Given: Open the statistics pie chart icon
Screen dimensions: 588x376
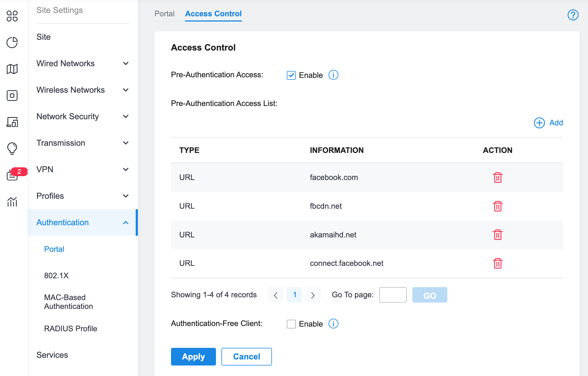Looking at the screenshot, I should click(x=12, y=43).
